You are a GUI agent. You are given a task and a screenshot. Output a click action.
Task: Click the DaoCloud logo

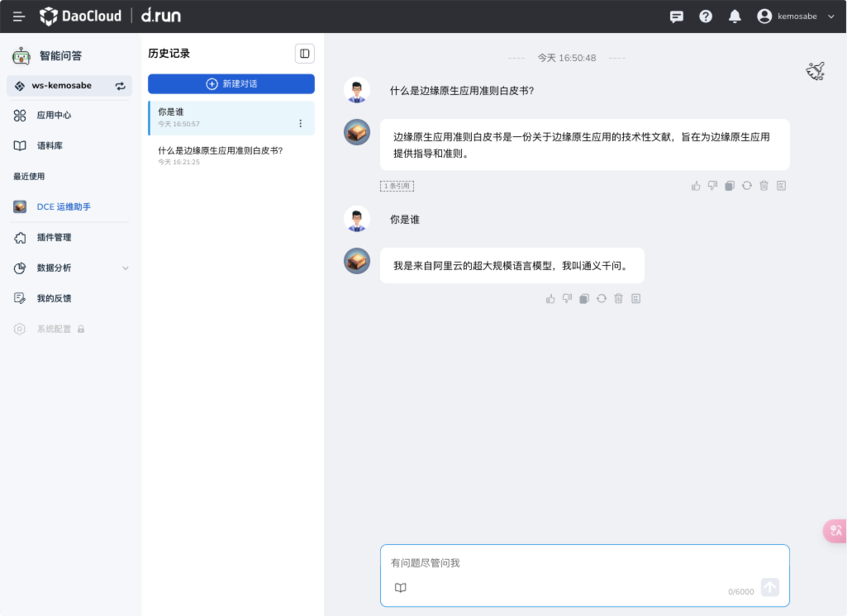tap(80, 17)
